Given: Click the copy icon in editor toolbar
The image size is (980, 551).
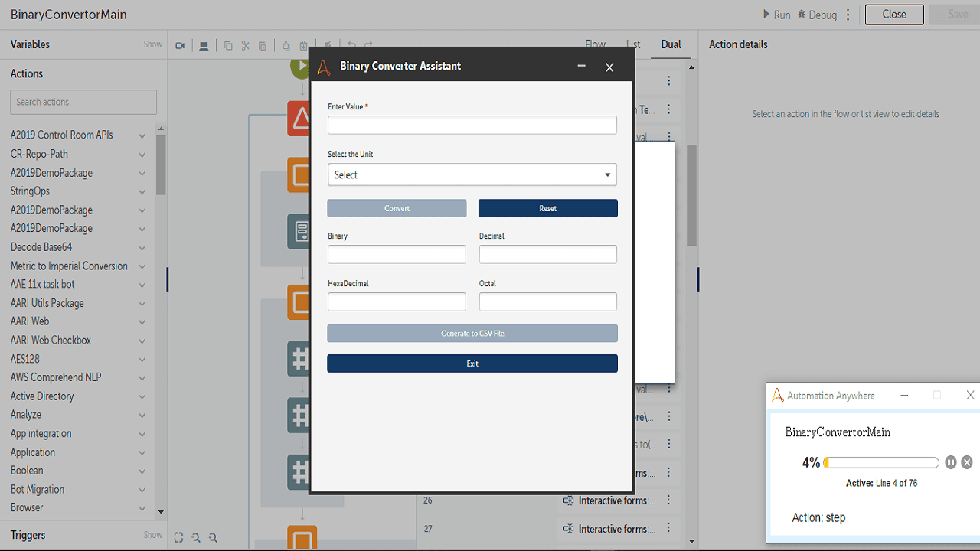Looking at the screenshot, I should pyautogui.click(x=228, y=46).
